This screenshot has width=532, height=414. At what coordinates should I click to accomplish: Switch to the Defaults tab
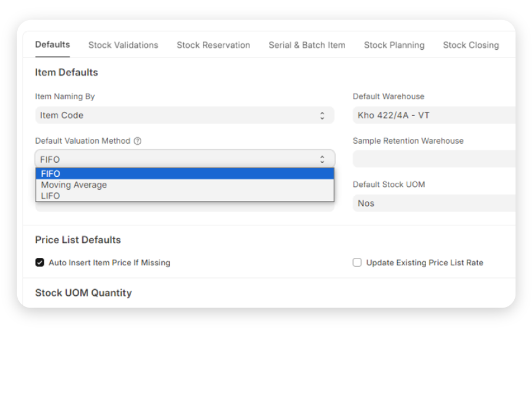coord(53,45)
